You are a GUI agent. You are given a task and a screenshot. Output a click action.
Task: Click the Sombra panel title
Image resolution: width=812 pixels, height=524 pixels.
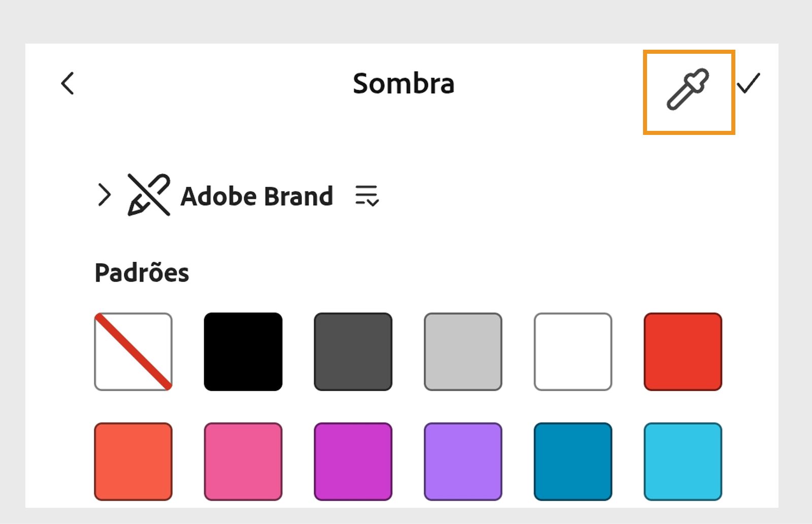[x=404, y=84]
